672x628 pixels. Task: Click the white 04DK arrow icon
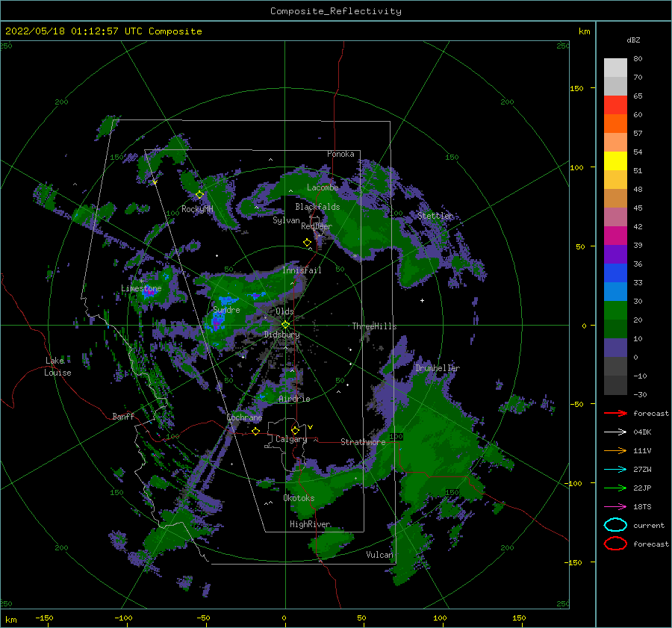tap(615, 432)
